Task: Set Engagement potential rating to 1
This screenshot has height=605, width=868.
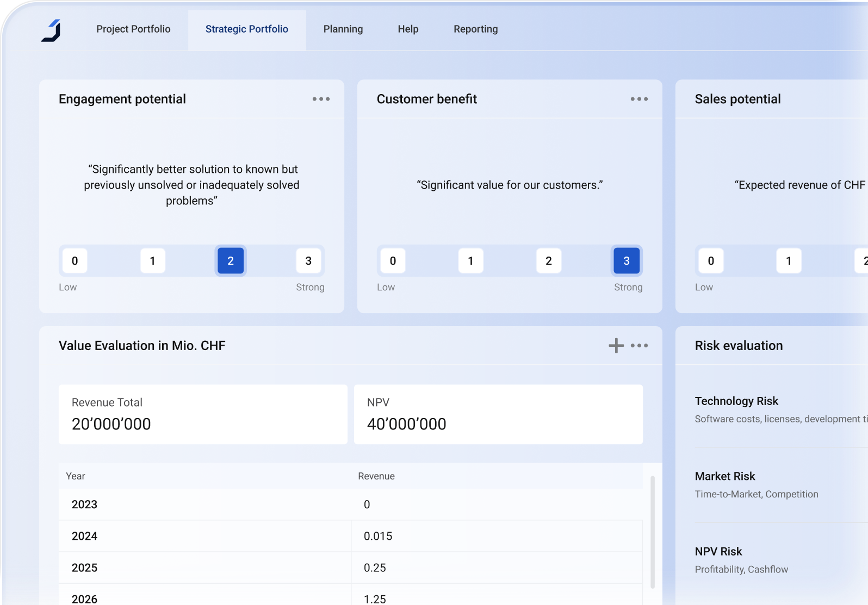Action: pos(153,261)
